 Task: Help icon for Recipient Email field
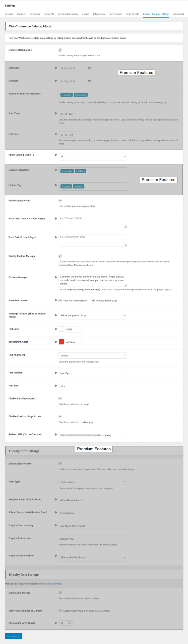pos(56,500)
